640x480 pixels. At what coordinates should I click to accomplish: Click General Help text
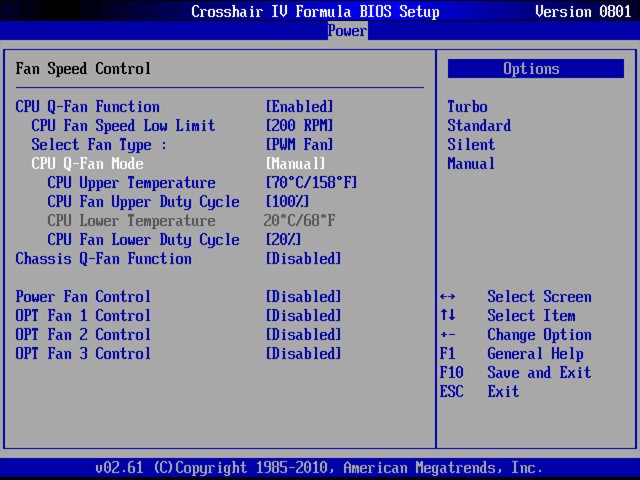tap(536, 354)
